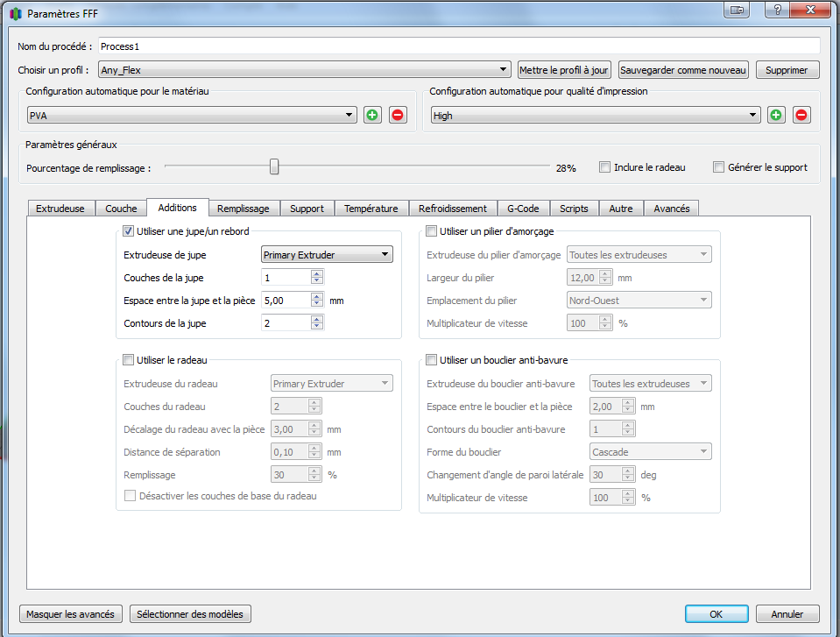The height and width of the screenshot is (637, 840).
Task: Click Sauvegarder comme nouveau button
Action: pyautogui.click(x=683, y=69)
